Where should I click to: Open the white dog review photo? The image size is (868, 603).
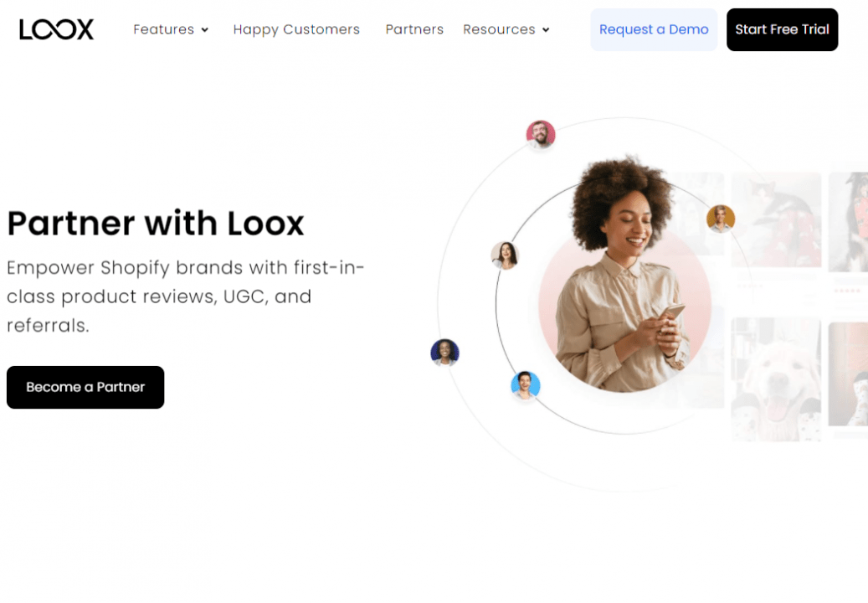point(776,379)
